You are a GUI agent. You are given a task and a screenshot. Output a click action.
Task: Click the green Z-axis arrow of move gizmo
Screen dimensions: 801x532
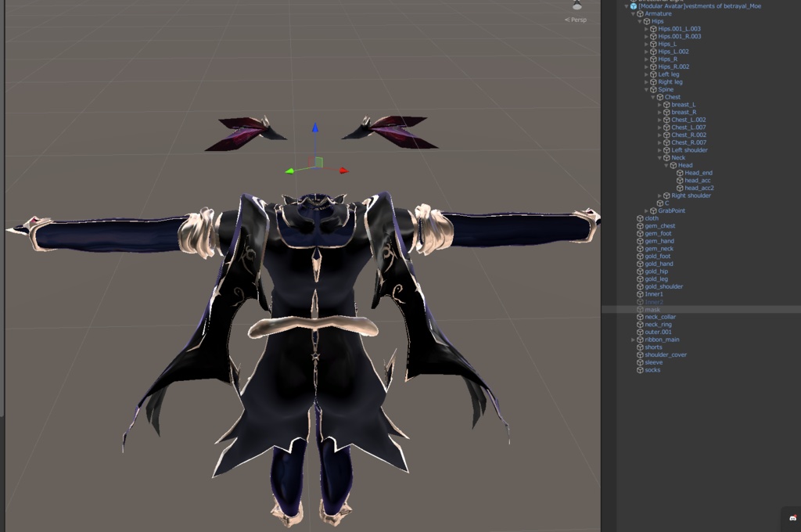click(289, 171)
